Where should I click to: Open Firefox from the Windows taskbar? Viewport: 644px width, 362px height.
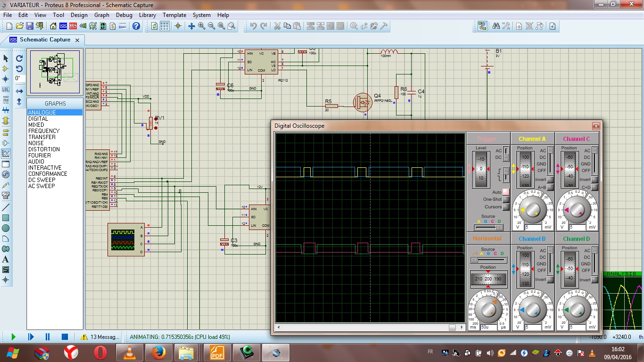click(159, 352)
